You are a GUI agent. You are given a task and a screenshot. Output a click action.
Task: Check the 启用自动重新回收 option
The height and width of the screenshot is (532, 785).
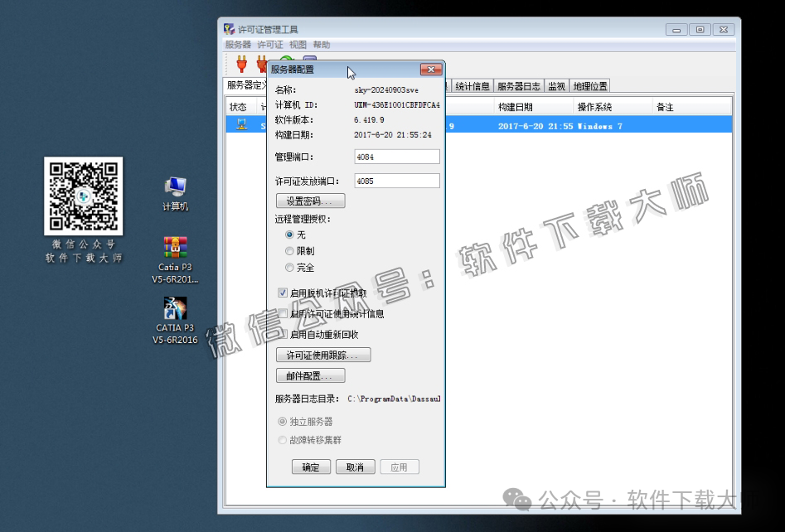283,334
